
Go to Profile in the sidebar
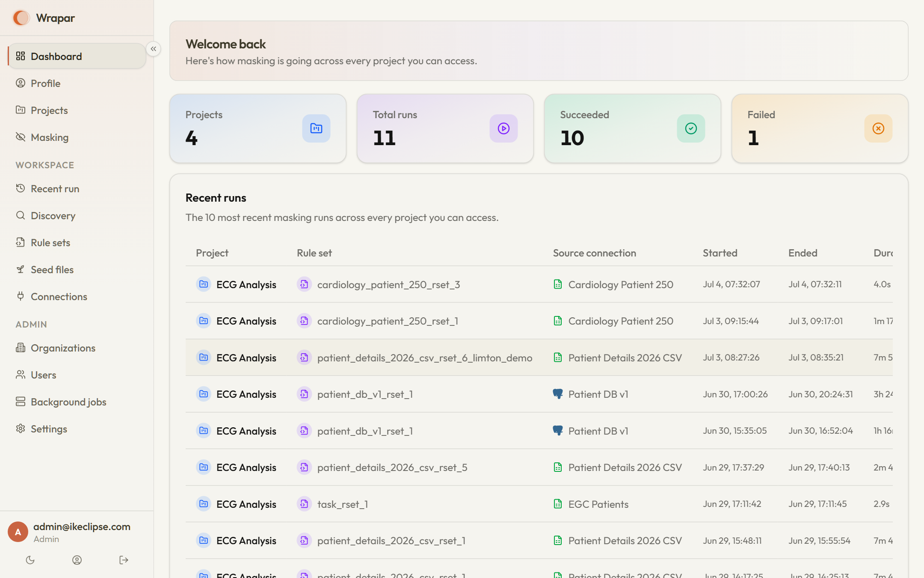click(x=77, y=83)
